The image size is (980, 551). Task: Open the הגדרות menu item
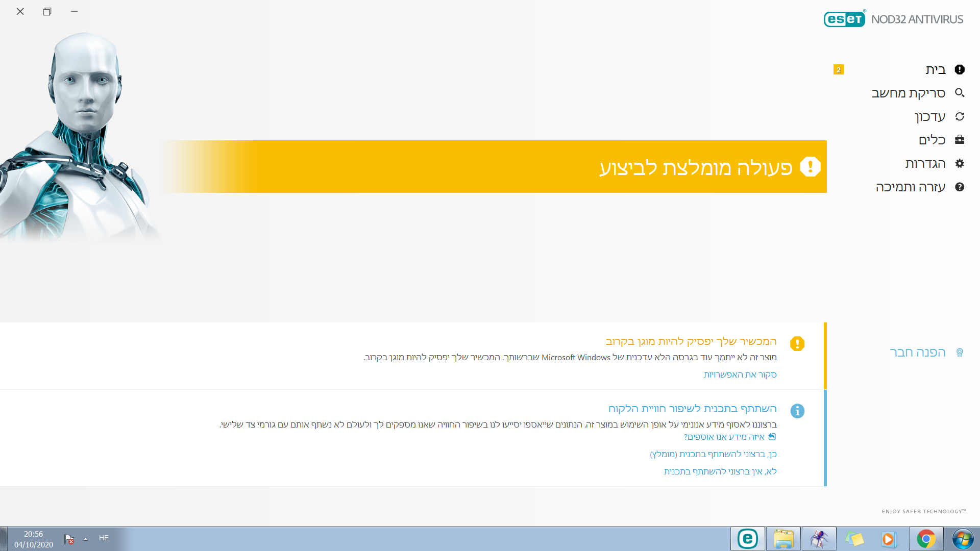tap(925, 163)
